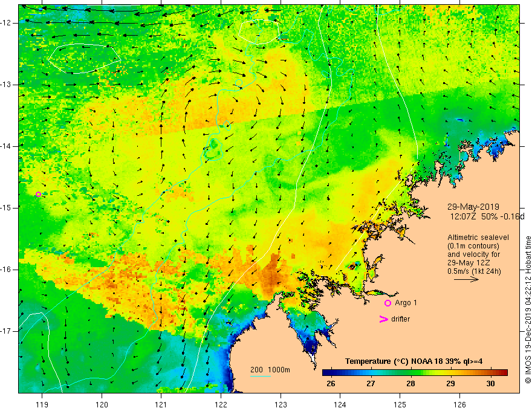Click the longitude axis label '126'
The width and height of the screenshot is (532, 411).
(x=459, y=404)
